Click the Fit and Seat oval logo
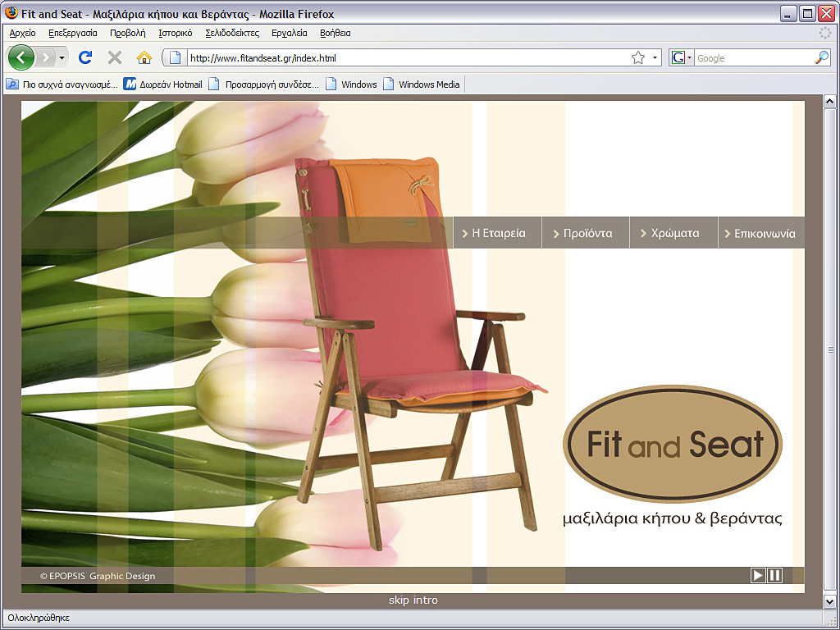The width and height of the screenshot is (840, 630). (673, 444)
